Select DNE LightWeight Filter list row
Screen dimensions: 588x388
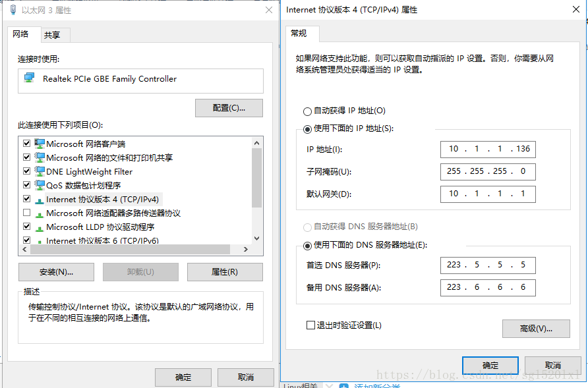tap(135, 171)
